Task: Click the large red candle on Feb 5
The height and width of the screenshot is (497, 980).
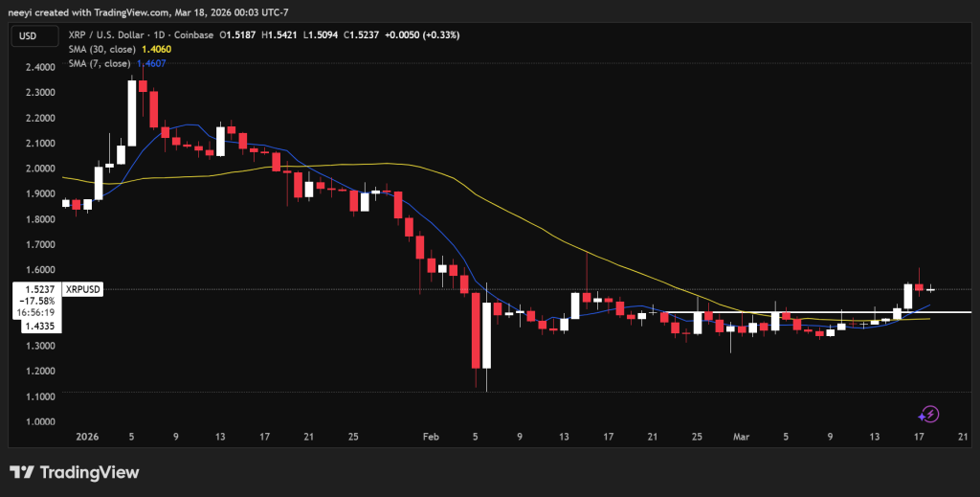Action: [475, 330]
